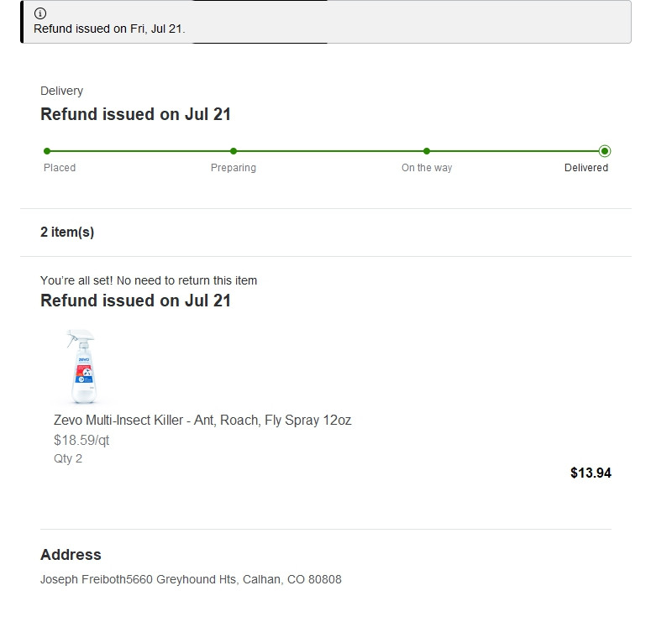Screen dimensions: 672x643
Task: Click the On the way progress dot
Action: (x=427, y=151)
